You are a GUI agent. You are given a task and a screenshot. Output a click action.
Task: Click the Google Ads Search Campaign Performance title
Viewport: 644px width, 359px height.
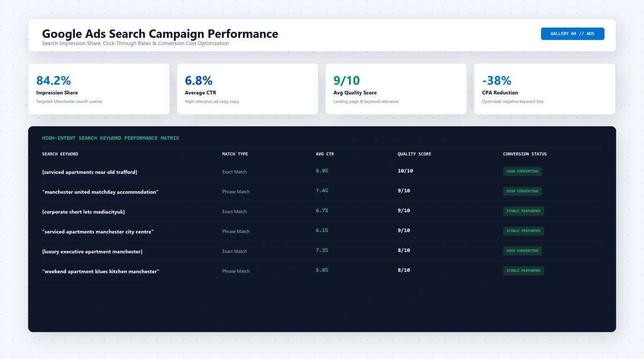[x=160, y=34]
